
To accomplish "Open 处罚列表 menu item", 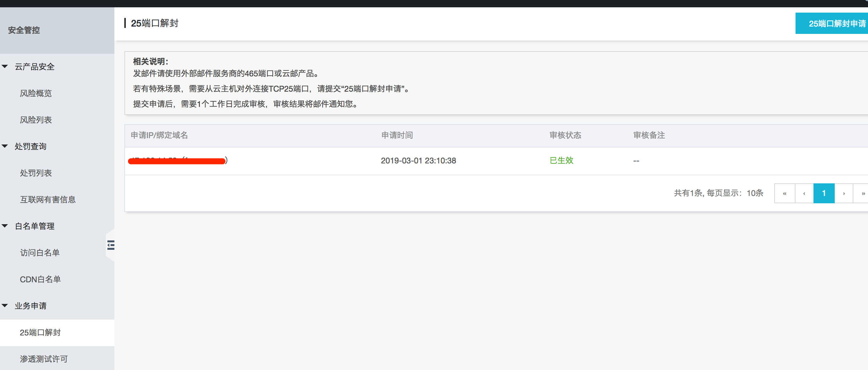I will tap(36, 173).
